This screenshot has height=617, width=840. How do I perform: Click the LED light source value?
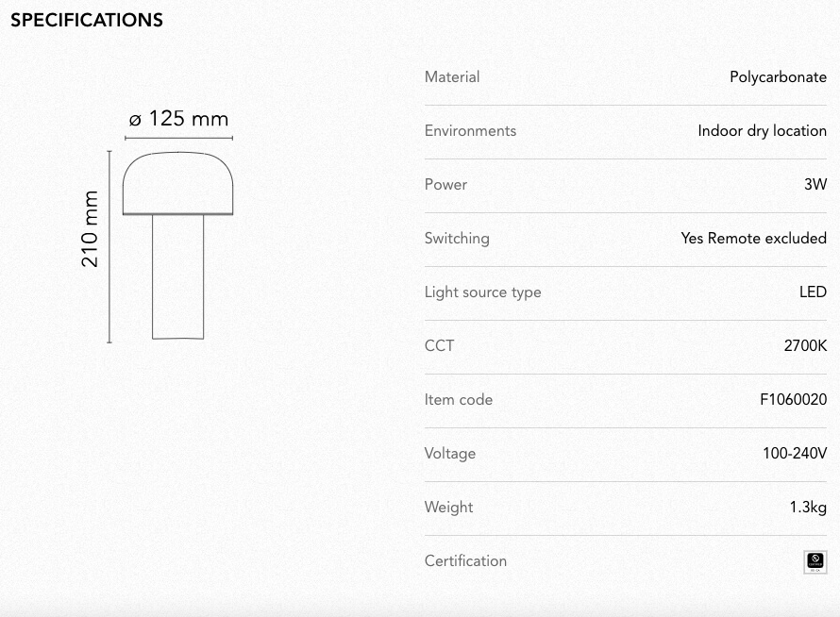click(x=813, y=292)
